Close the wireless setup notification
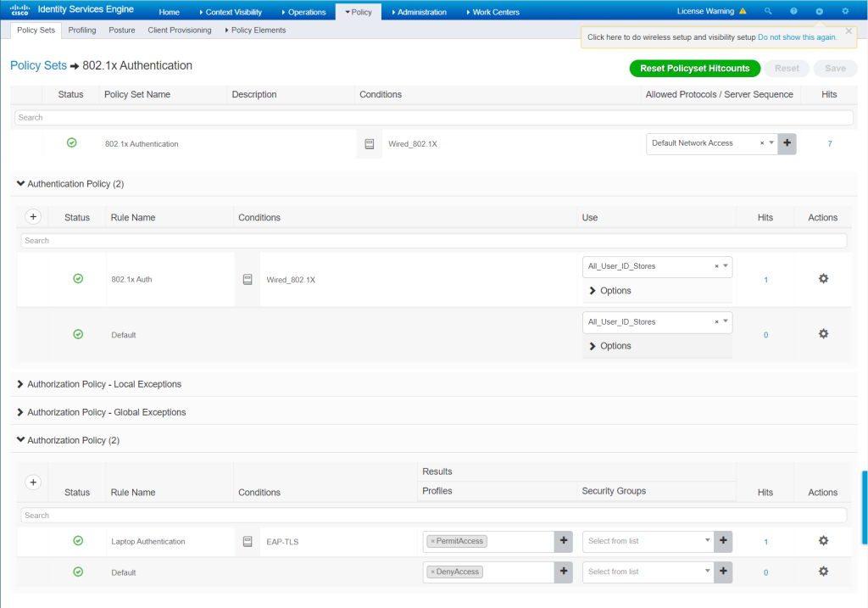The width and height of the screenshot is (868, 608). (x=848, y=31)
